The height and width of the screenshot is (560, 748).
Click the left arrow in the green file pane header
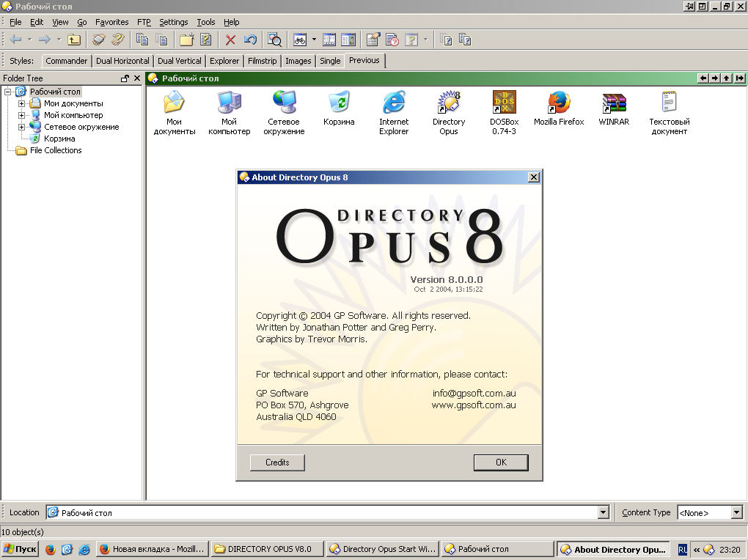pyautogui.click(x=703, y=78)
